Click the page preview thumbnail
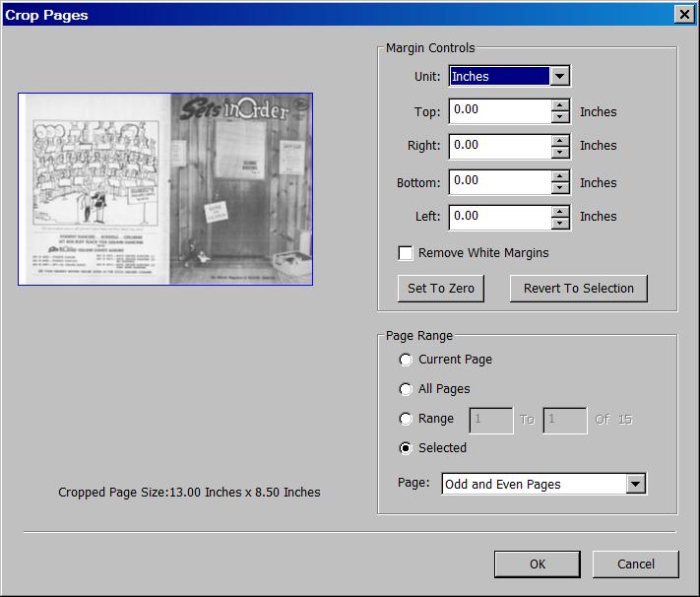 (x=165, y=189)
